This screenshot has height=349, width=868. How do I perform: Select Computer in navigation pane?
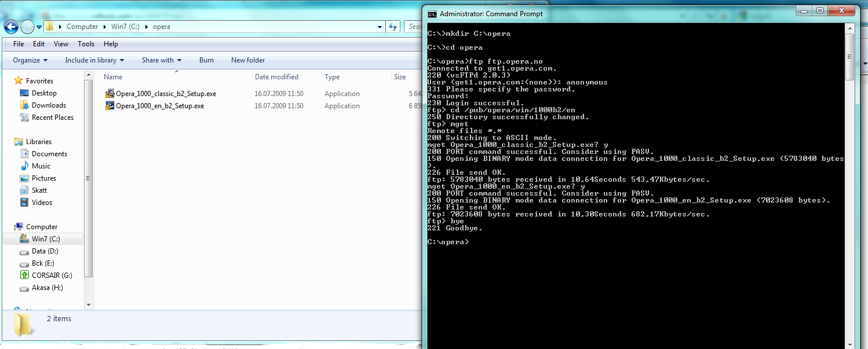(42, 227)
